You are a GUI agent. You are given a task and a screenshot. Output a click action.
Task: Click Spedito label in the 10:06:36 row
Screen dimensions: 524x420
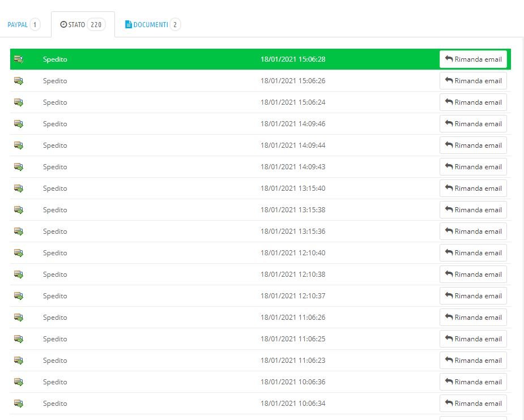55,382
